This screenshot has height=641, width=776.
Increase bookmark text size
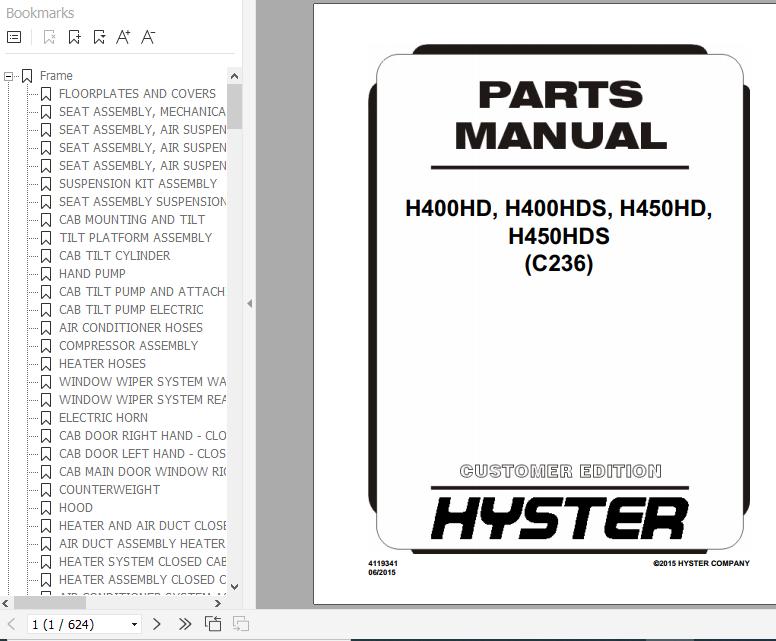[x=123, y=37]
